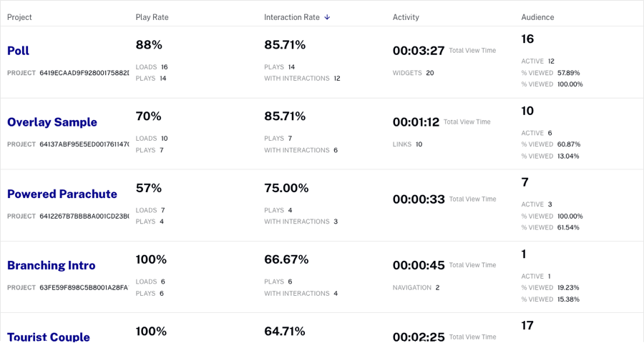Click Poll's 88% play rate value
The width and height of the screenshot is (644, 343).
148,45
